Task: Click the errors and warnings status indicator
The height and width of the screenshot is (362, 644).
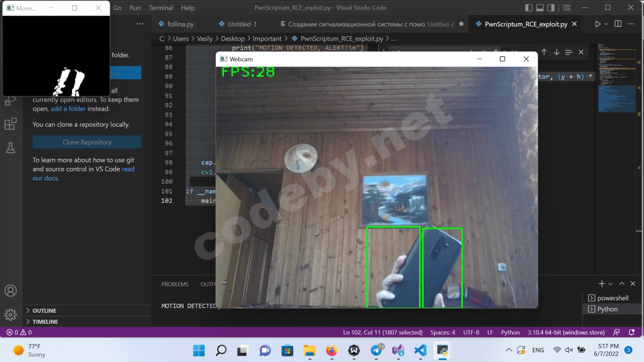Action: point(19,332)
